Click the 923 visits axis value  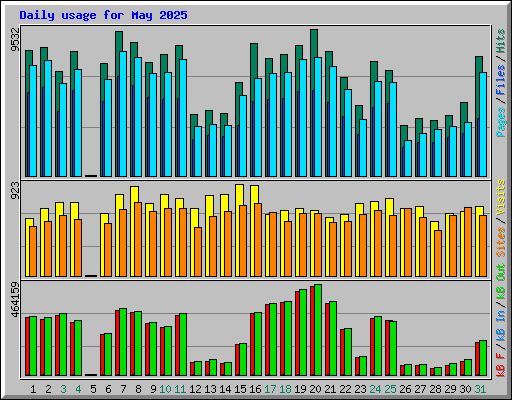(15, 191)
